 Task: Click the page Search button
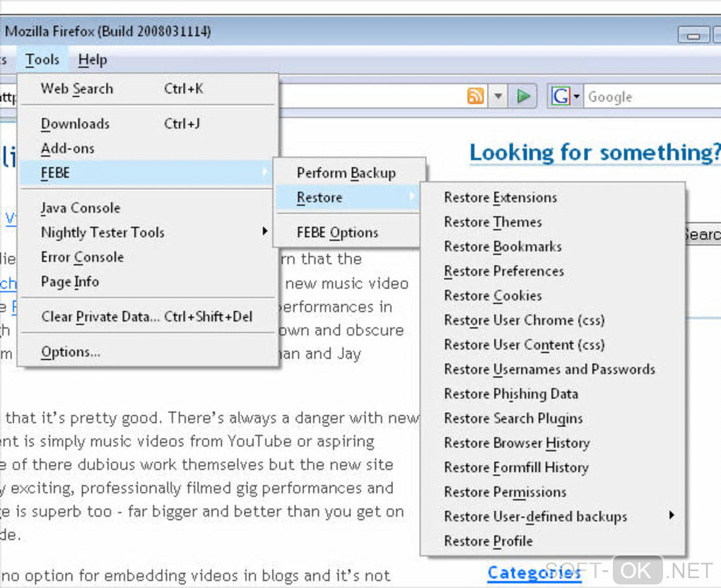(703, 233)
